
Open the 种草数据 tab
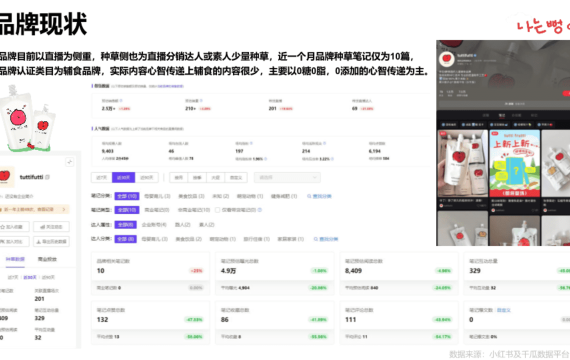tap(15, 259)
